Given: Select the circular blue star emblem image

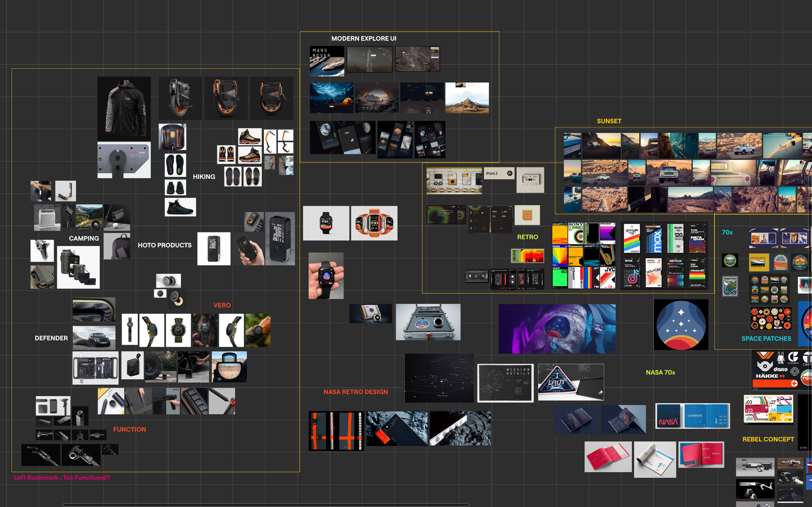Looking at the screenshot, I should coord(681,325).
